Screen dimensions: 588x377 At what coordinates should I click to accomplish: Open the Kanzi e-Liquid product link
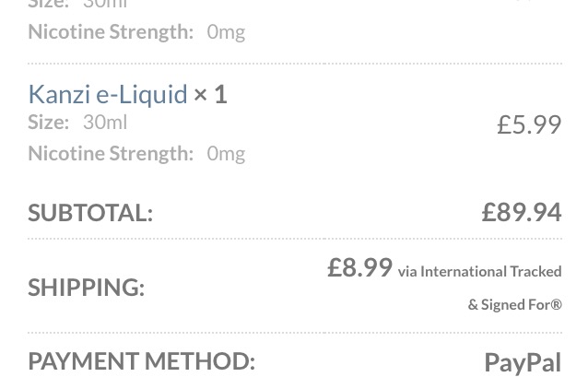pos(107,94)
